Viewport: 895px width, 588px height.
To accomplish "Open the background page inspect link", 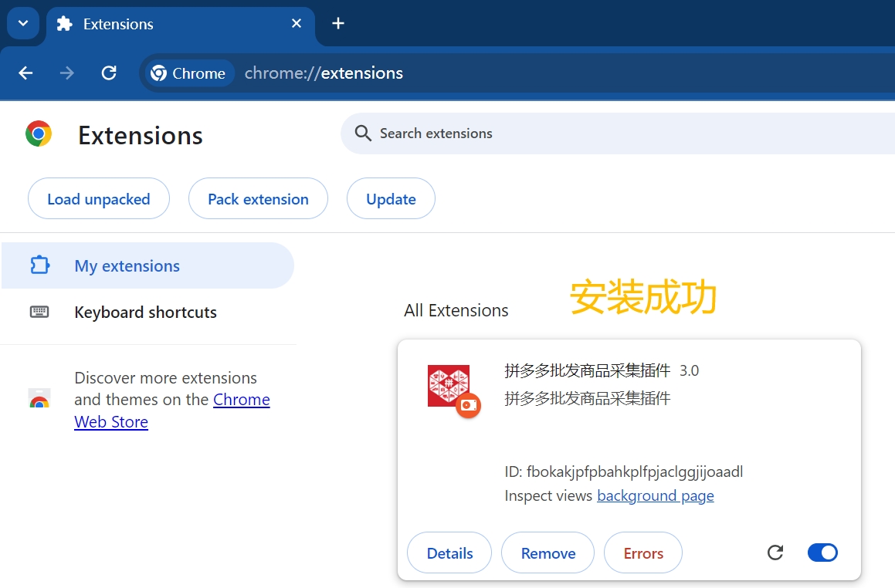I will click(656, 495).
